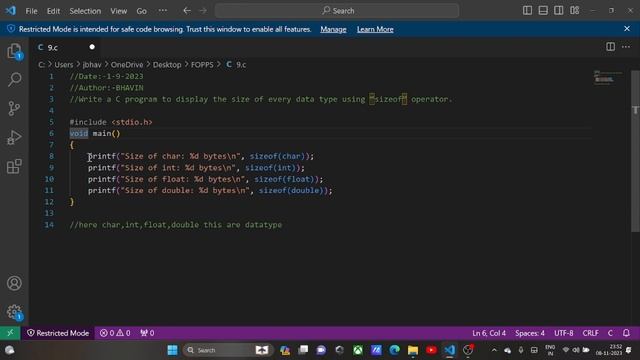Open the Accounts menu icon
This screenshot has width=640, height=360.
click(x=14, y=283)
